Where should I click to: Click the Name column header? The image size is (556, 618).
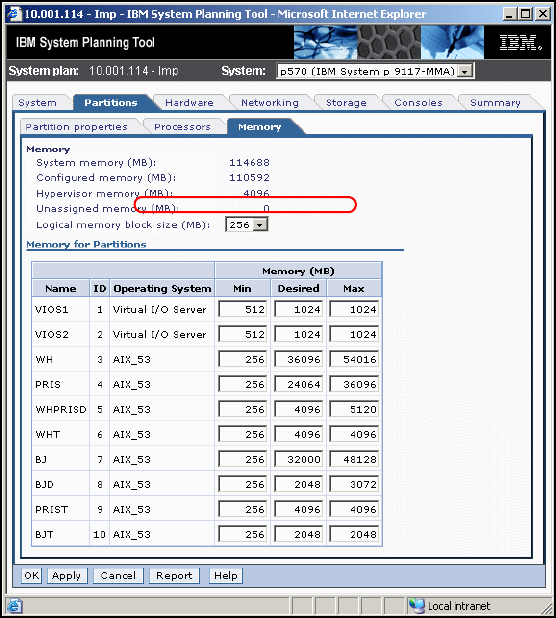[x=60, y=289]
